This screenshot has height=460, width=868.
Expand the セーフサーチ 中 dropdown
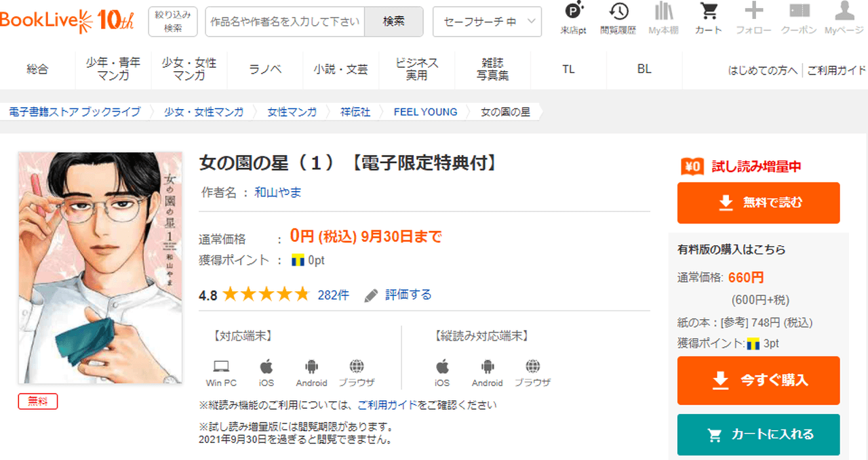[487, 22]
